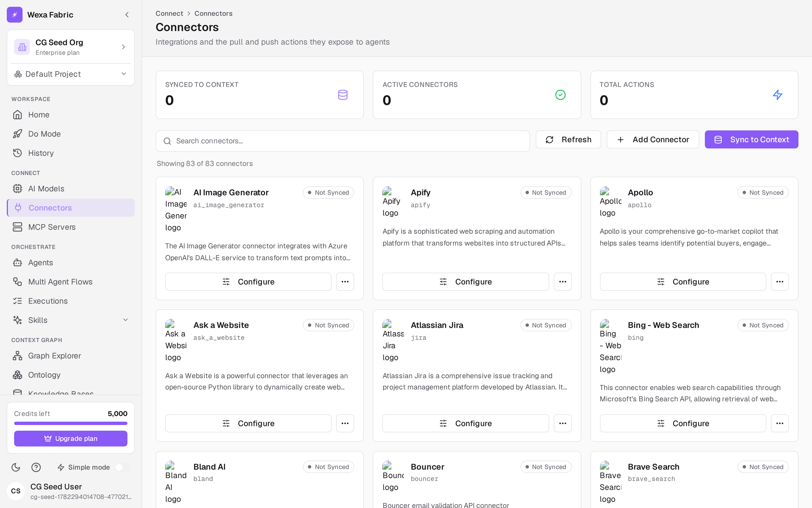Click the credits usage progress bar
812x508 pixels.
pos(71,423)
